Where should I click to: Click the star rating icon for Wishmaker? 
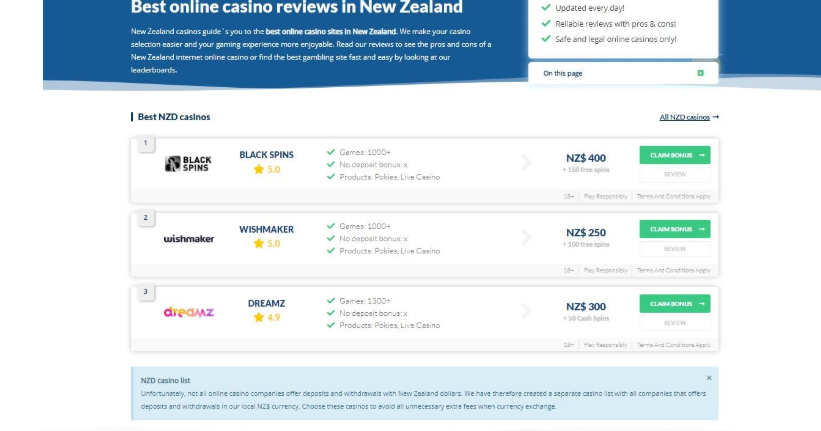click(x=259, y=243)
